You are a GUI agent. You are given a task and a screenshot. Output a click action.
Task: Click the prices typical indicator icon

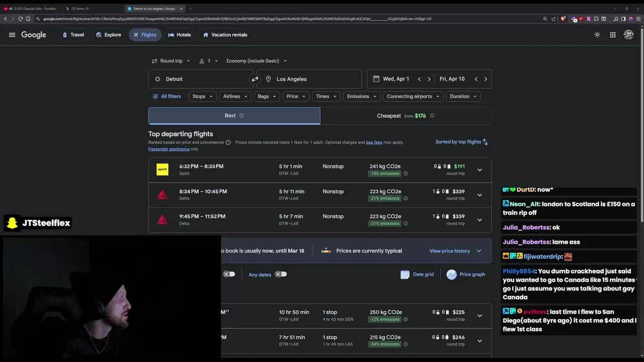coord(326,251)
